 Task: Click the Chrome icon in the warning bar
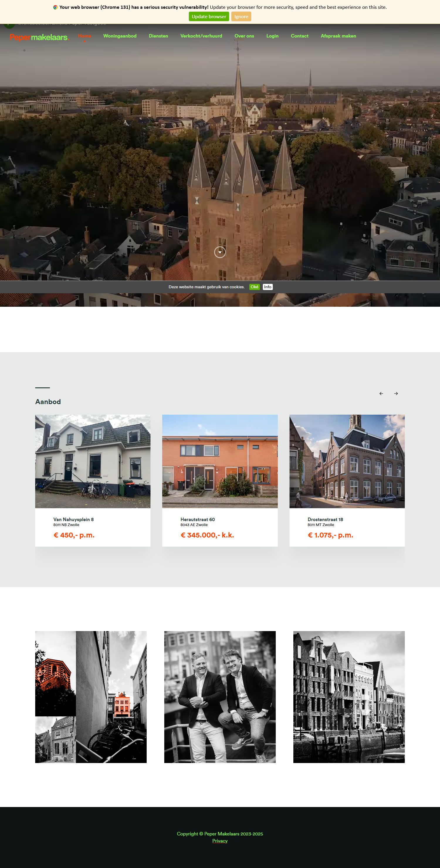pyautogui.click(x=55, y=7)
